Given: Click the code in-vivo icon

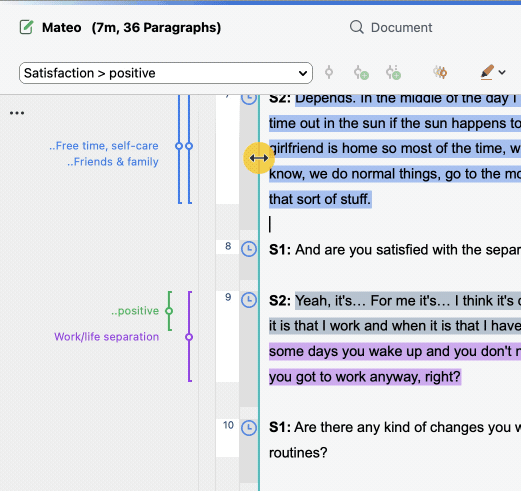Looking at the screenshot, I should [393, 72].
